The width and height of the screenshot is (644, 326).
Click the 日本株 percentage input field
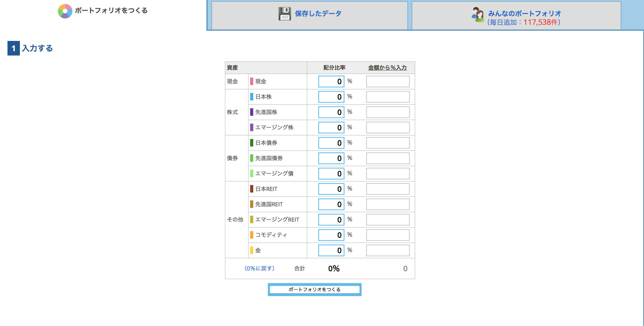pyautogui.click(x=331, y=97)
